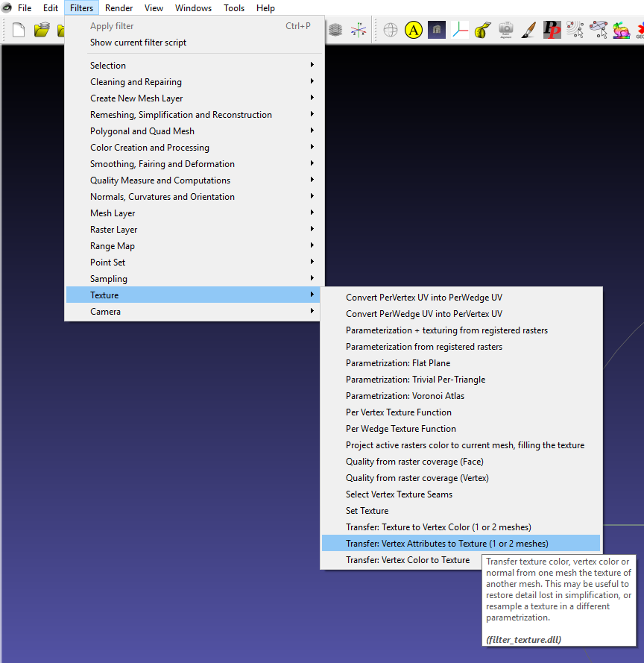This screenshot has width=644, height=663.
Task: Select Transfer: Vertex Color to Texture
Action: click(x=408, y=560)
